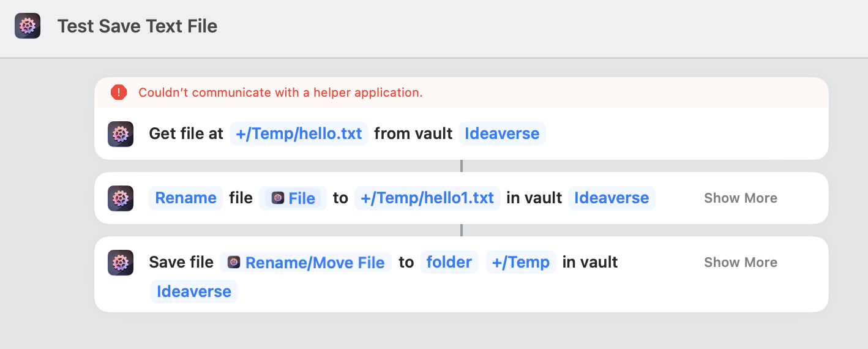
Task: Click the small icon in File variable
Action: [x=278, y=198]
